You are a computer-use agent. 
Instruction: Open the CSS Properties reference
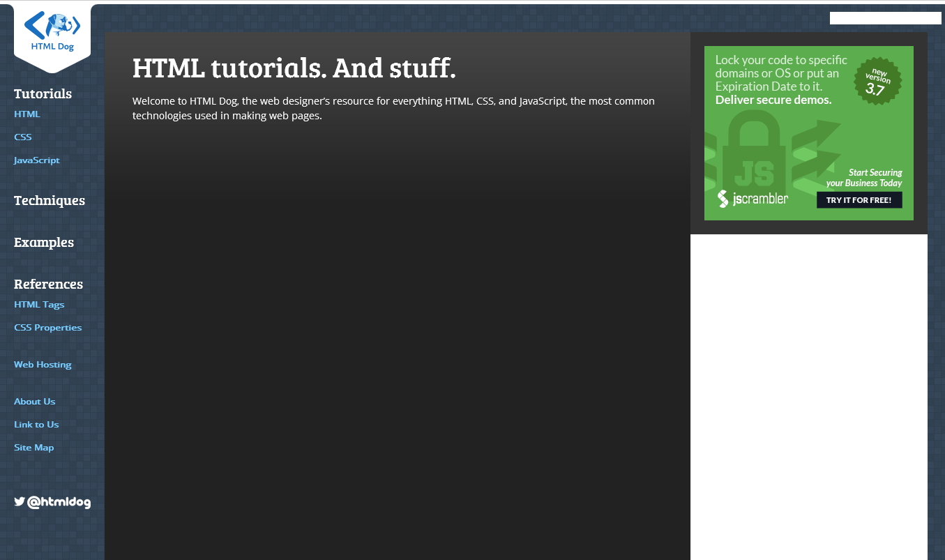point(48,327)
